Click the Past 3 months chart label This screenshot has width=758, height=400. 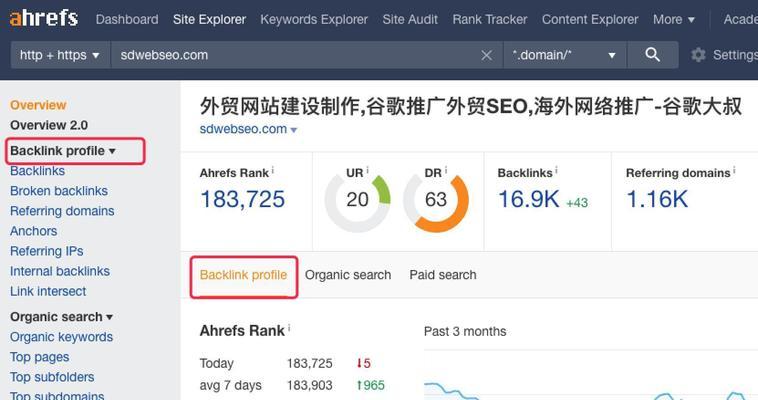click(465, 331)
